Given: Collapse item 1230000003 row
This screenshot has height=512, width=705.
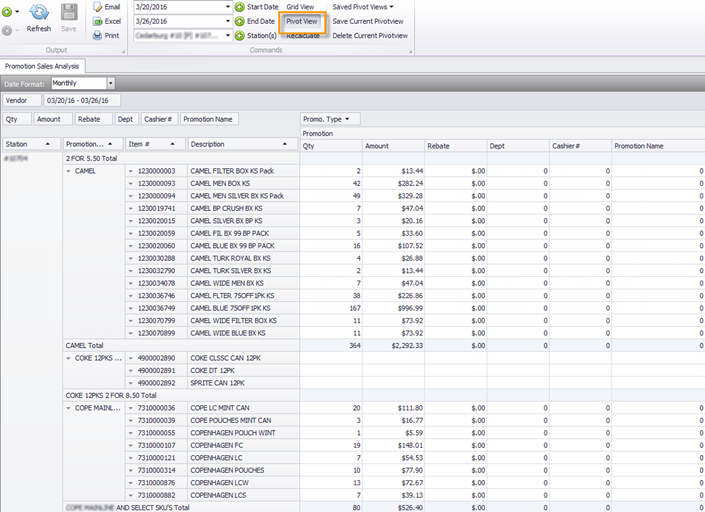Looking at the screenshot, I should [x=131, y=171].
